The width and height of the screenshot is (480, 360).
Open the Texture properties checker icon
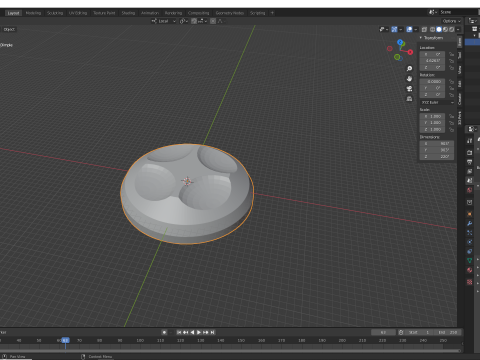click(x=469, y=282)
